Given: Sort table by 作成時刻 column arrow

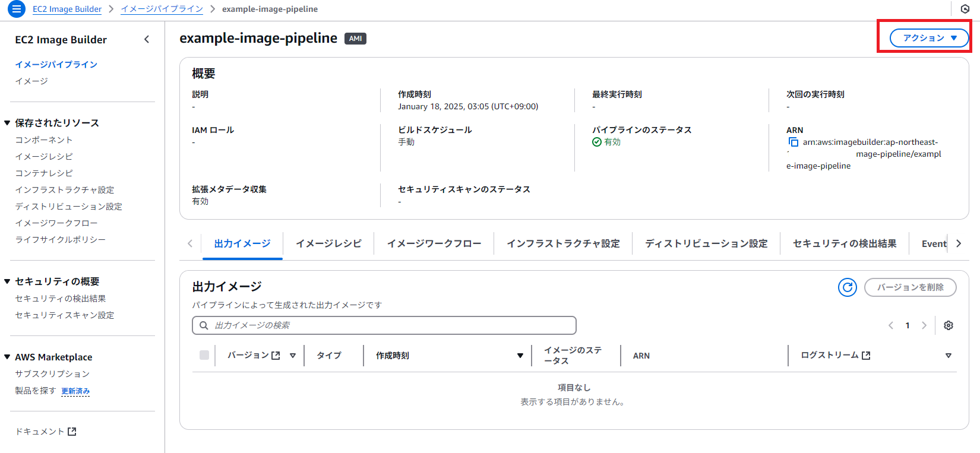Looking at the screenshot, I should tap(520, 356).
